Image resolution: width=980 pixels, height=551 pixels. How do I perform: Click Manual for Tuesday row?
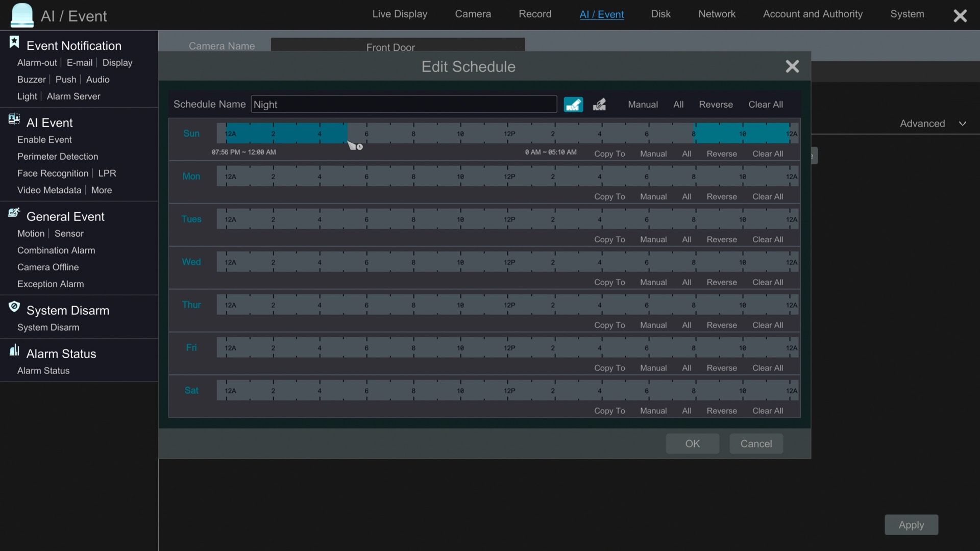pos(653,239)
